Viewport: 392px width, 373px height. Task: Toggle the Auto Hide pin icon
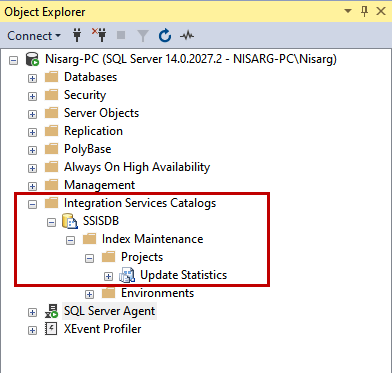coord(364,11)
